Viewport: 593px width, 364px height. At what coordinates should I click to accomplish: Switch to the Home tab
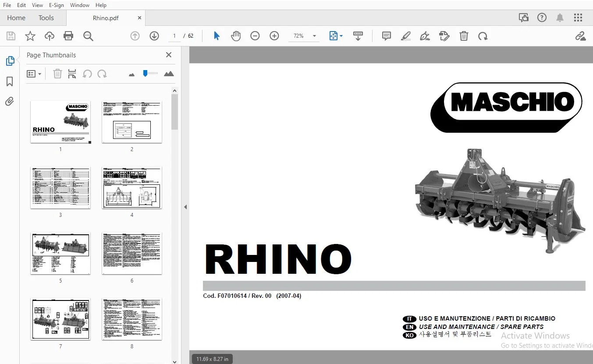point(16,18)
